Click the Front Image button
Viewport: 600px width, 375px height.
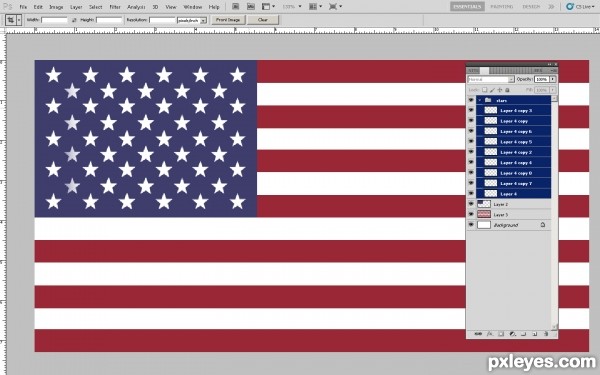(x=228, y=20)
